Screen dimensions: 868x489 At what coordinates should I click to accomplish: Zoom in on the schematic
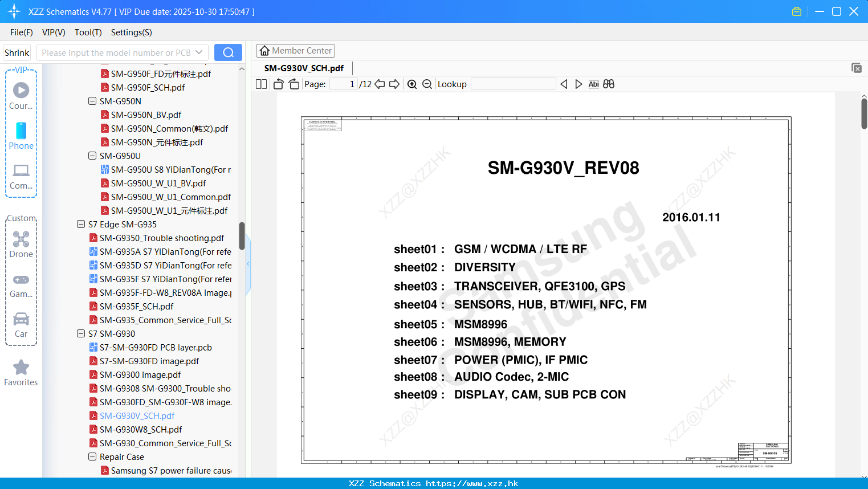412,84
